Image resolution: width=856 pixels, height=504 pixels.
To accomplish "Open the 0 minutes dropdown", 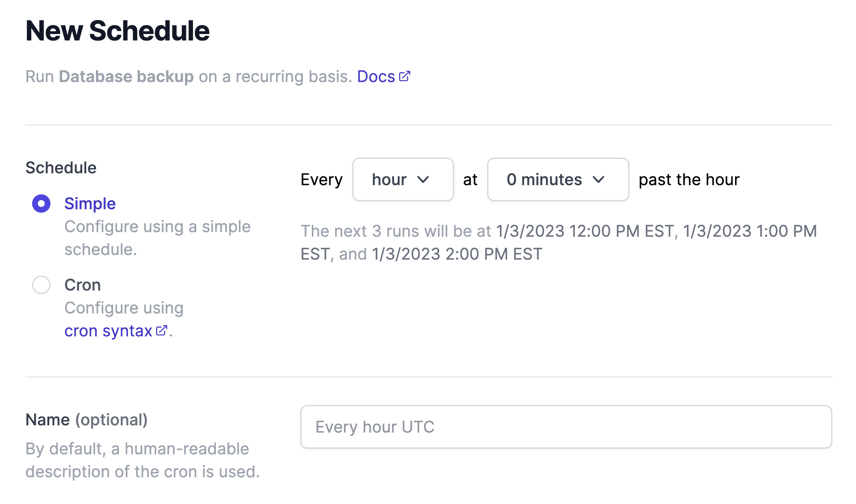I will [558, 179].
